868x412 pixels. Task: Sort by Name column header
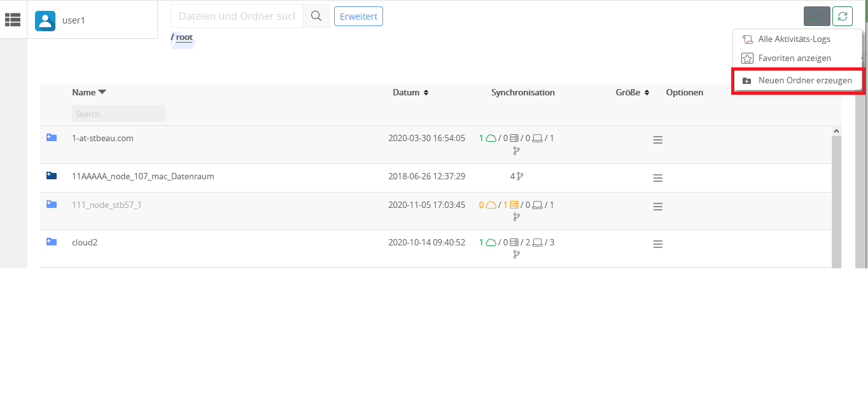(89, 92)
